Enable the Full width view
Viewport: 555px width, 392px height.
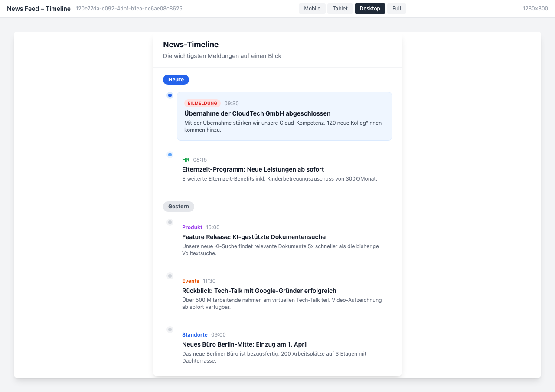click(396, 8)
